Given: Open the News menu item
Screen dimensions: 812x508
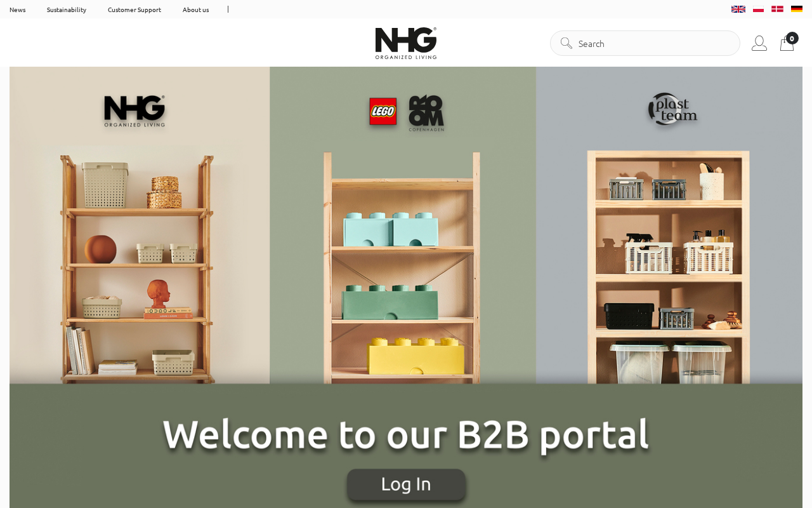Looking at the screenshot, I should point(18,10).
